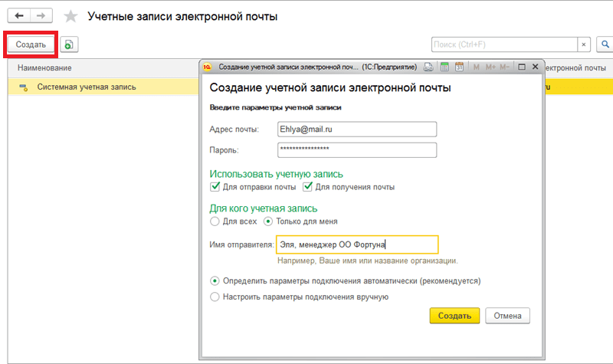613x364 pixels.
Task: Select 'Настроить параметры подключения вручную' option
Action: tap(215, 297)
